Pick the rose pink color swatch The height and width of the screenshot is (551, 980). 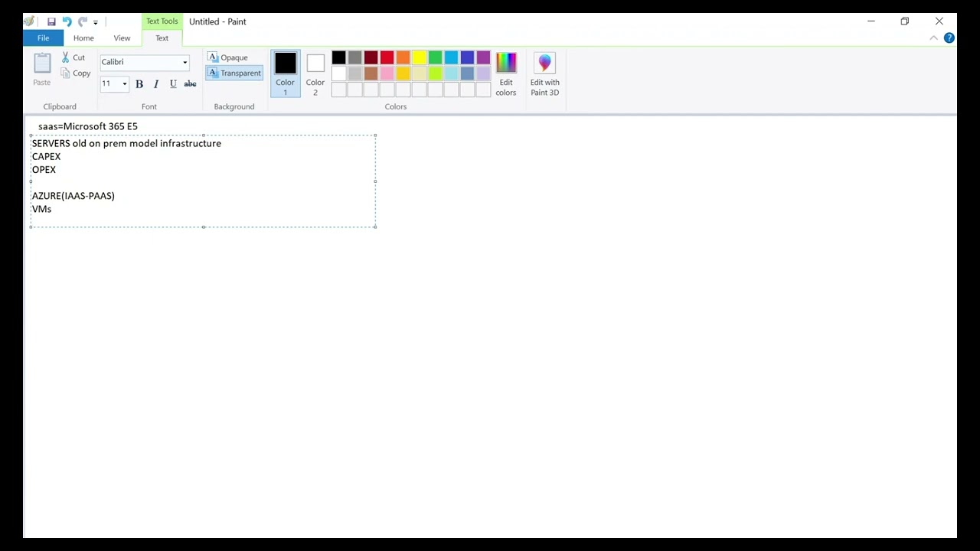tap(387, 73)
